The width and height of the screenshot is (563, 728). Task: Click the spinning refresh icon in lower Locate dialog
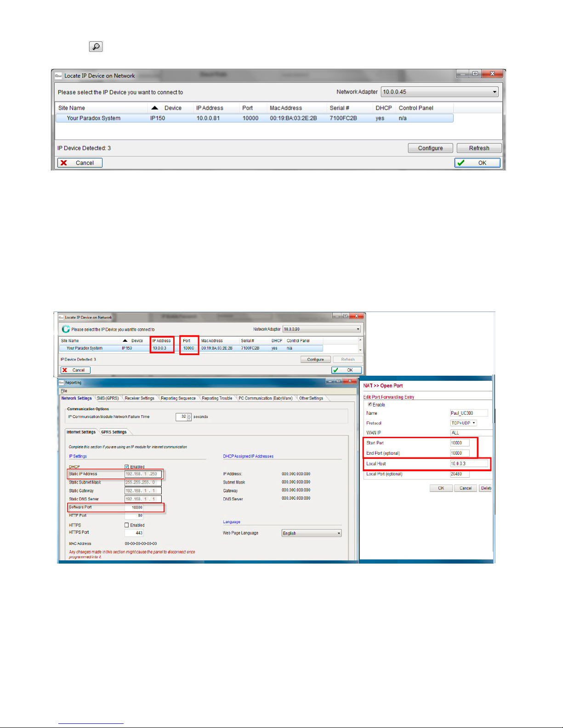point(66,329)
